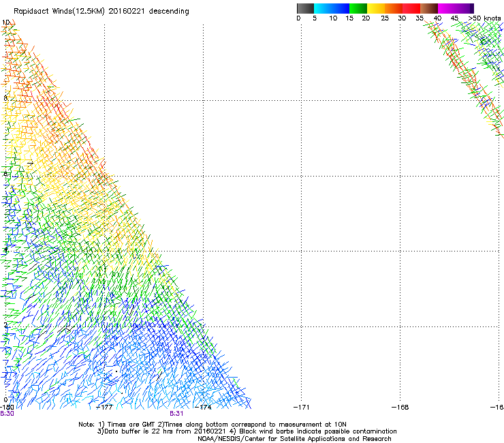The image size is (504, 443).
Task: Click the 'NOAA/NESDIS/Center for Satellite Applications' credit line
Action: (x=294, y=439)
